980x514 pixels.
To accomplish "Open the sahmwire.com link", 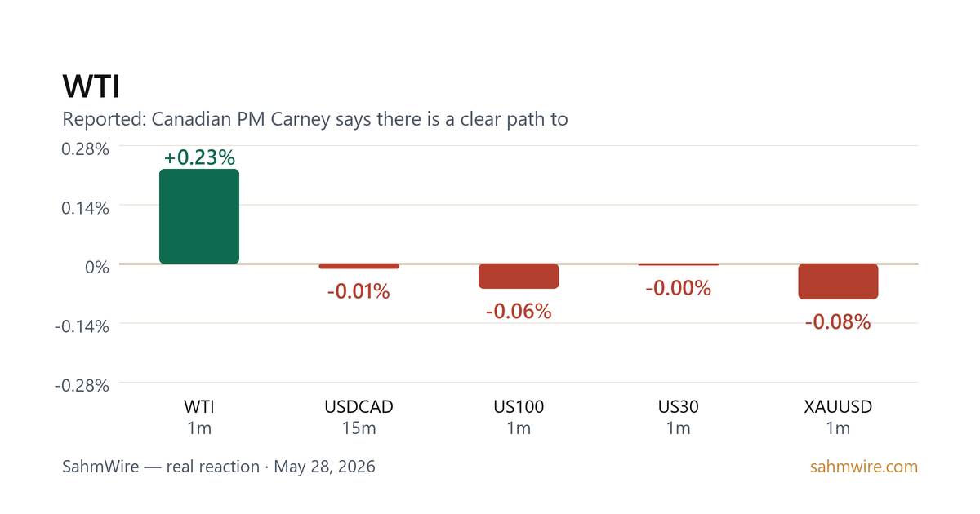I will click(864, 467).
